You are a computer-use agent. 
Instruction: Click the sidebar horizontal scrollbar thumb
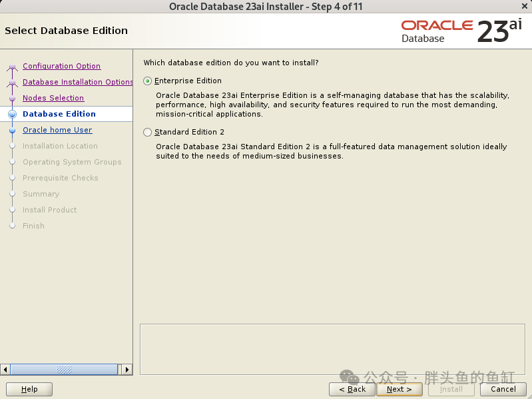64,370
